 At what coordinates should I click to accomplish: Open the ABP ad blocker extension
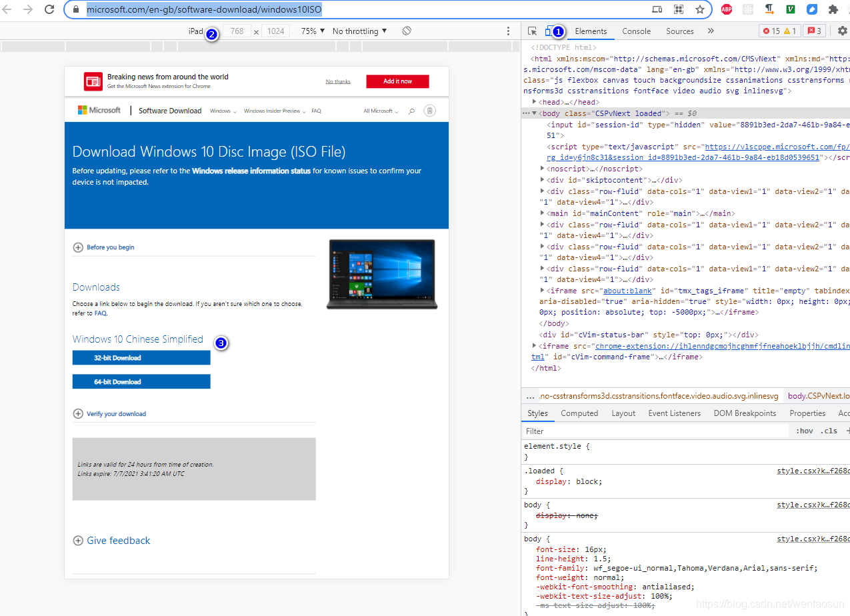coord(727,9)
